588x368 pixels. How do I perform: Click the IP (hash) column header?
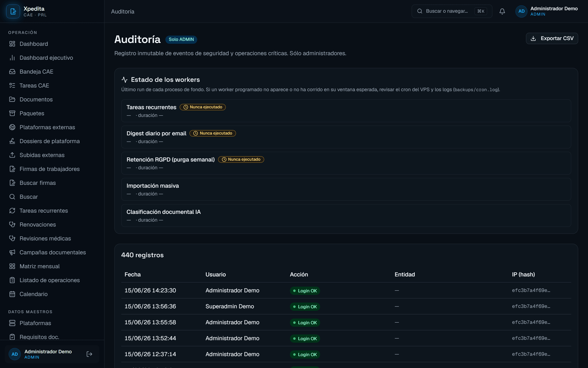pyautogui.click(x=523, y=275)
